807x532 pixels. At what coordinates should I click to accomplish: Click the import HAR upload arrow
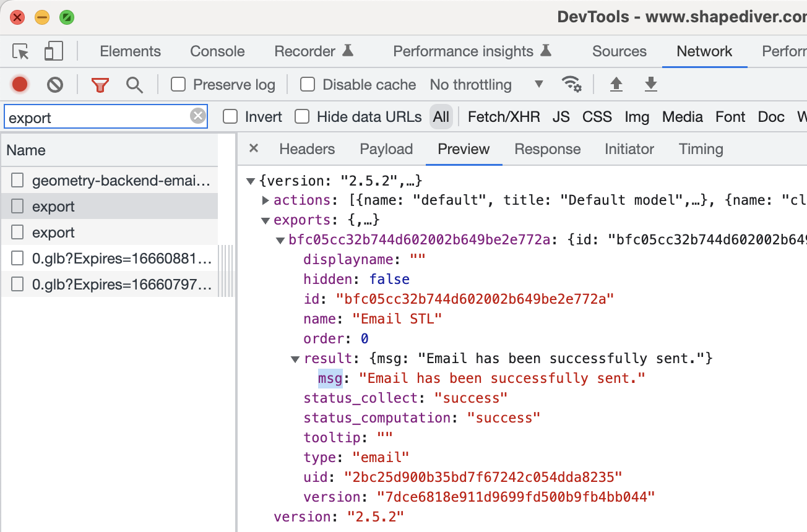(x=616, y=84)
